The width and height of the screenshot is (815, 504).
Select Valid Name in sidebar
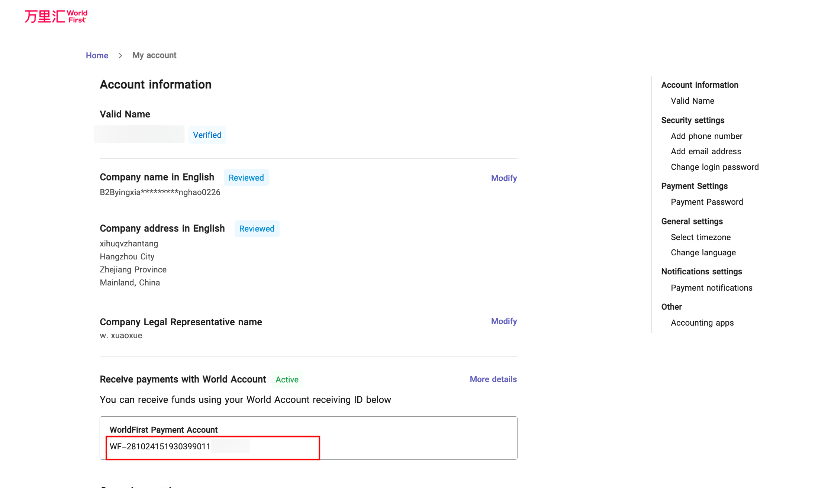(x=692, y=101)
